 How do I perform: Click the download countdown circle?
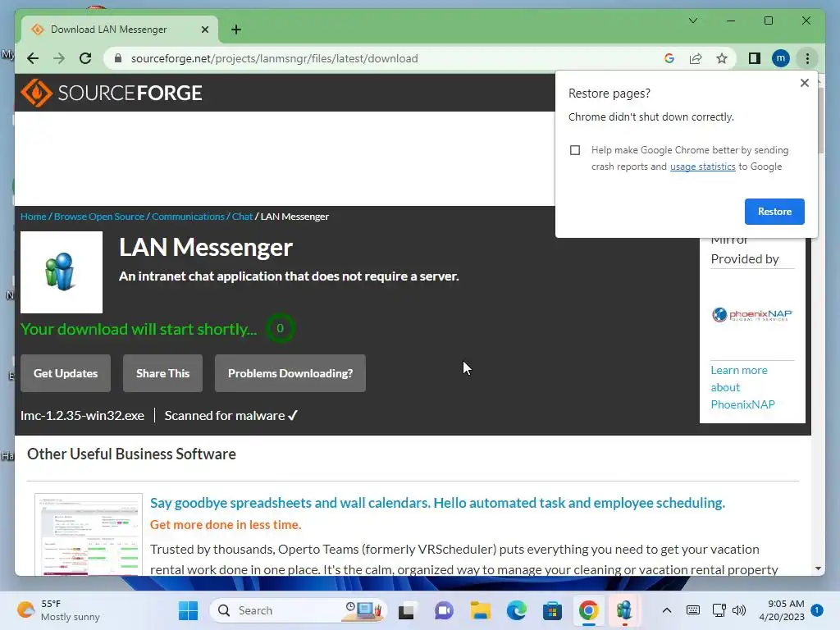(x=280, y=328)
